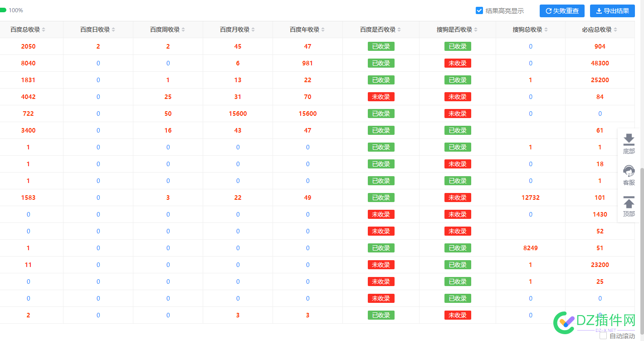
Task: Sort by 搜狗是否收录 sort arrows
Action: pos(476,30)
